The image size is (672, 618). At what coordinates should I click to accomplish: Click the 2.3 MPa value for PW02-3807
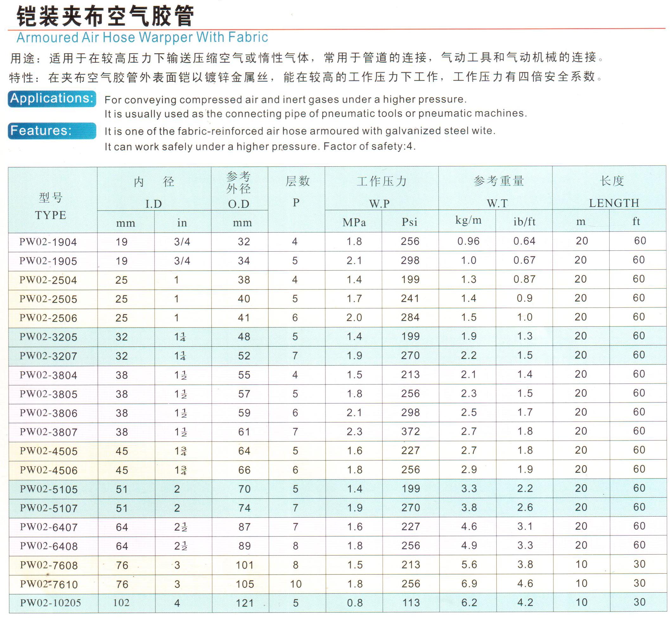pos(355,432)
